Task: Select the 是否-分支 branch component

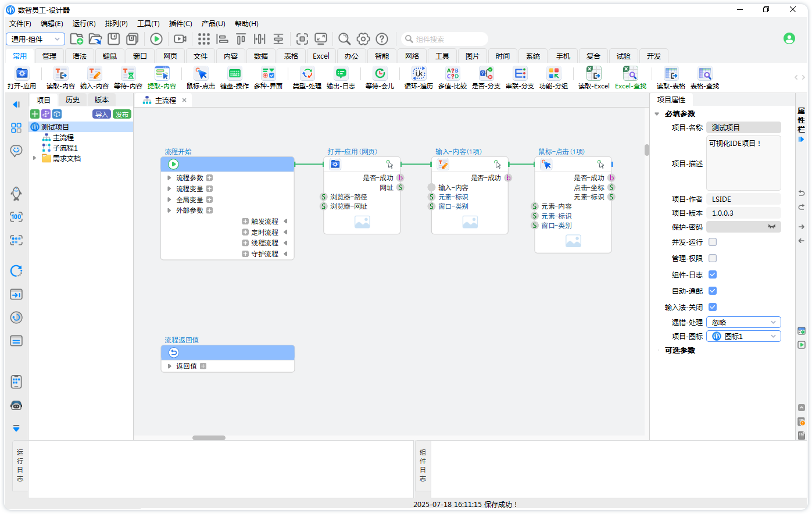Action: pos(486,74)
